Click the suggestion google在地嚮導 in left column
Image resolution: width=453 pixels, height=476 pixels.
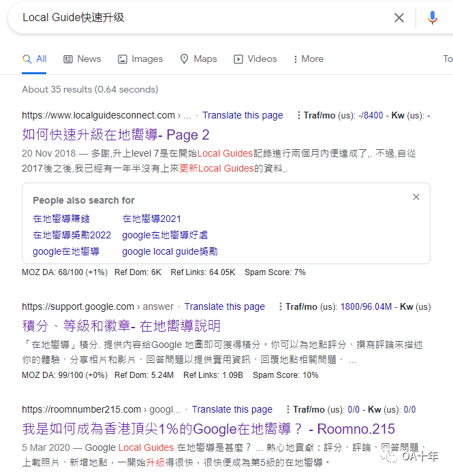(x=66, y=251)
